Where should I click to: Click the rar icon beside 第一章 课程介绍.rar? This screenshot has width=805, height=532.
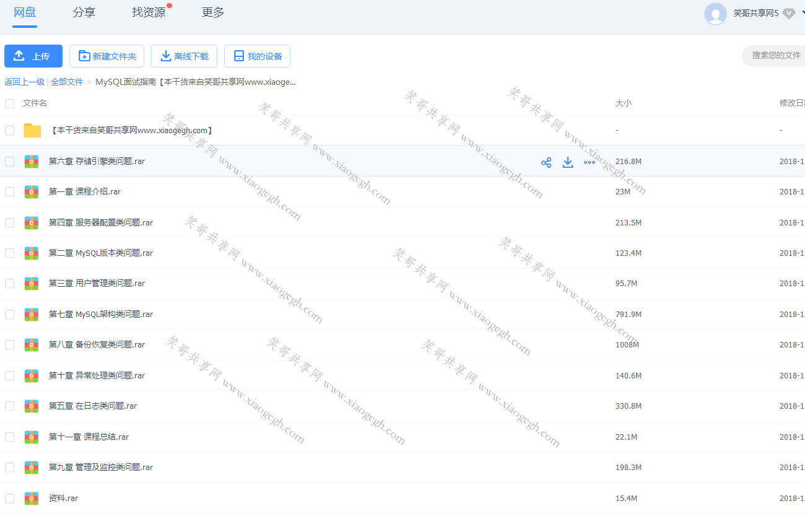(x=32, y=192)
